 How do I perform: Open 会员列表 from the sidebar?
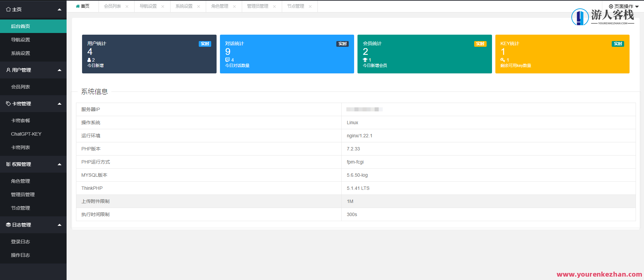[x=21, y=87]
